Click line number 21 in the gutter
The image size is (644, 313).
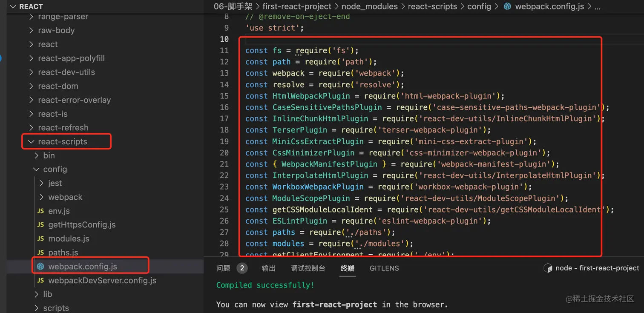click(224, 164)
